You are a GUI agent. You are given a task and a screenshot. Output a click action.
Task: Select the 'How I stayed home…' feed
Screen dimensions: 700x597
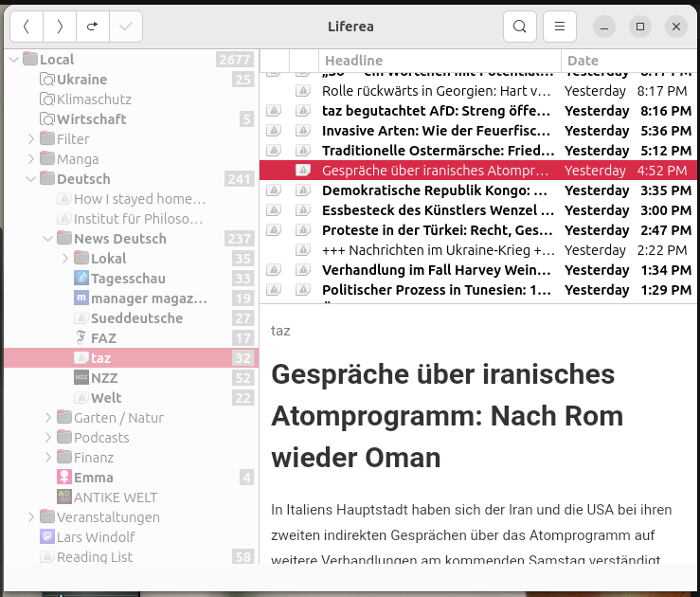tap(132, 199)
